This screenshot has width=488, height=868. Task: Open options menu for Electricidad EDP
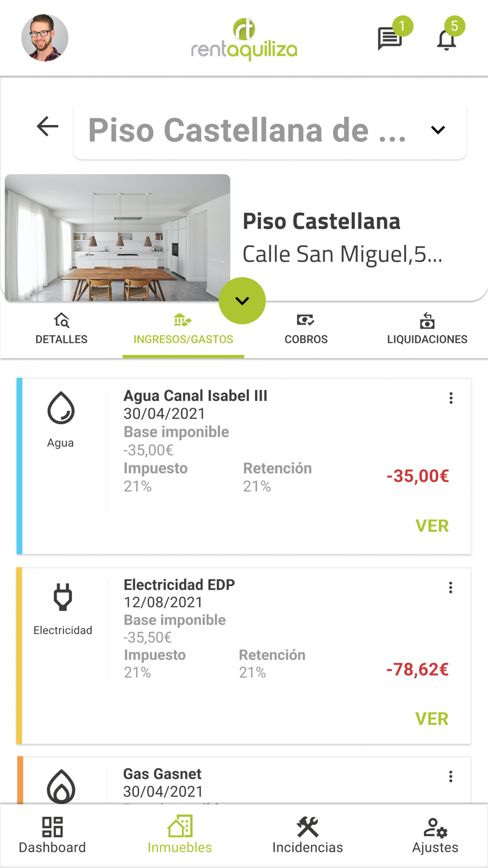[x=451, y=587]
